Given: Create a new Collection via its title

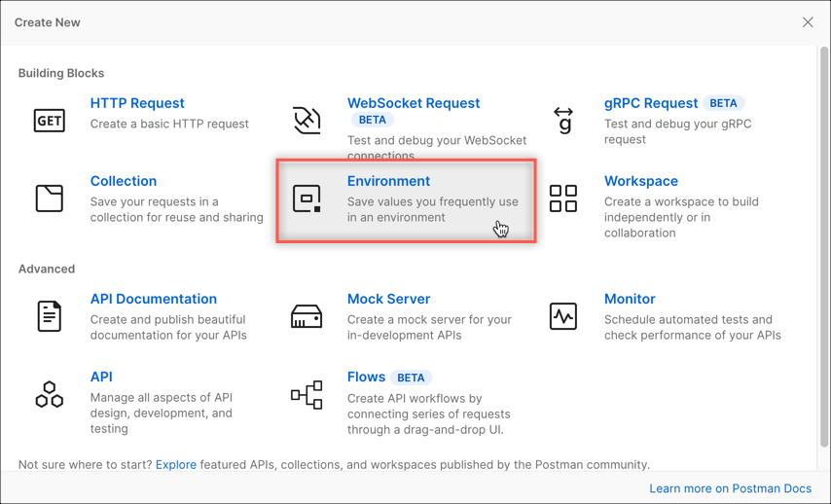Looking at the screenshot, I should pyautogui.click(x=124, y=181).
